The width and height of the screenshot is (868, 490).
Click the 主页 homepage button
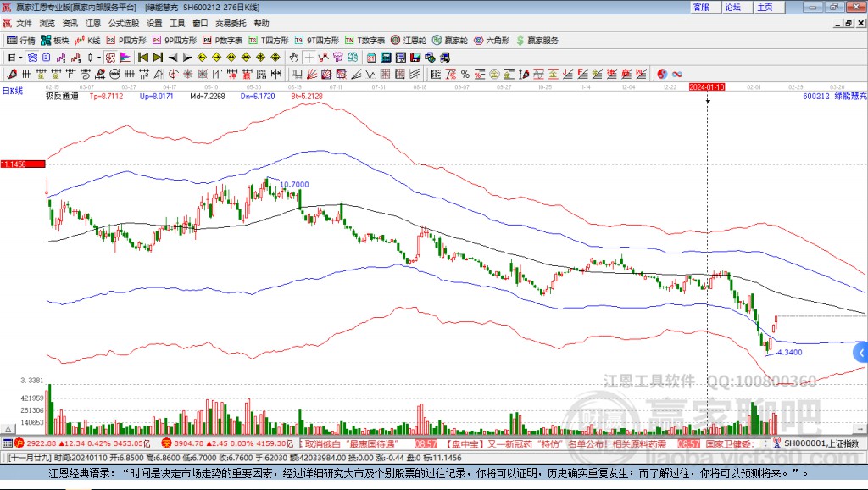point(765,7)
